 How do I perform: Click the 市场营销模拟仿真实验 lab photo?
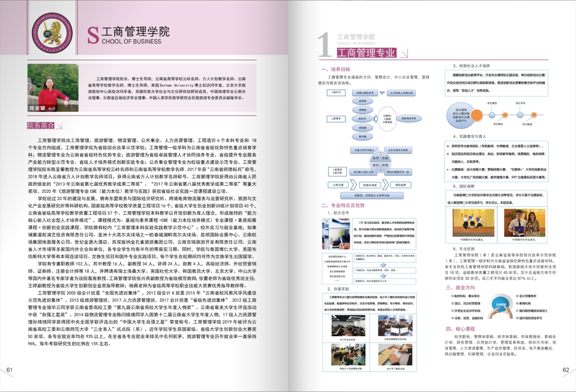point(395,326)
